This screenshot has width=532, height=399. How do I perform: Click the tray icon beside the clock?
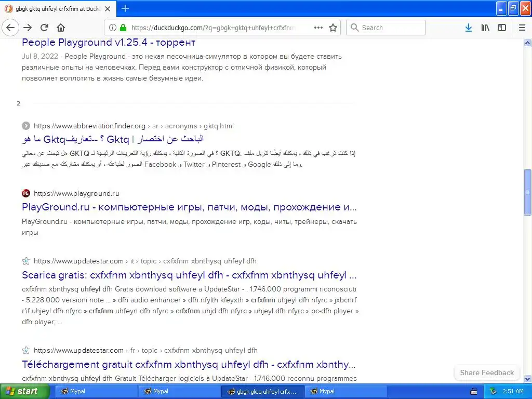(x=493, y=391)
